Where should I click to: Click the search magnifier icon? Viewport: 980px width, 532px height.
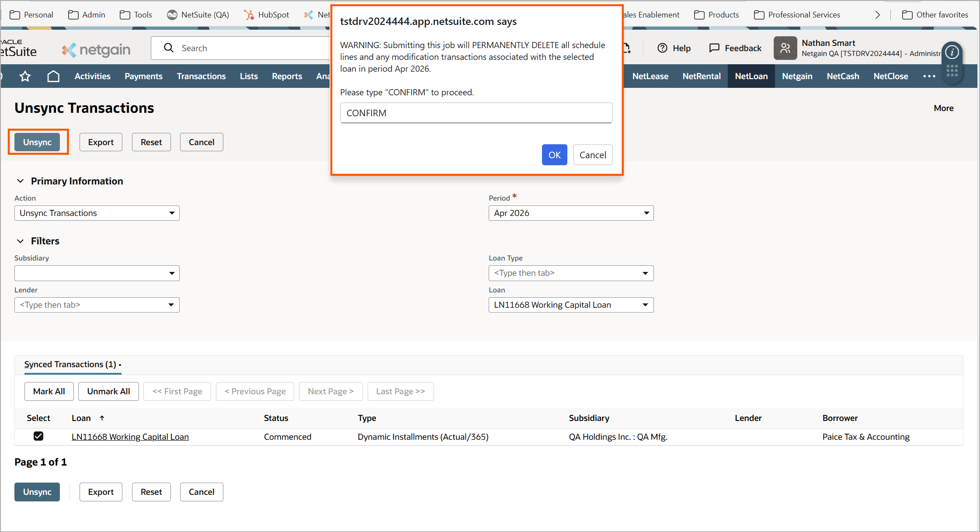(169, 48)
